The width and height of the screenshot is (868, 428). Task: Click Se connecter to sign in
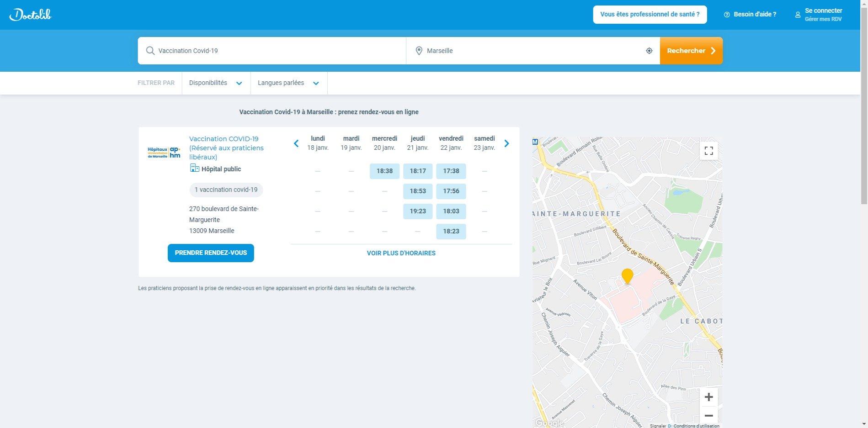[x=823, y=11]
